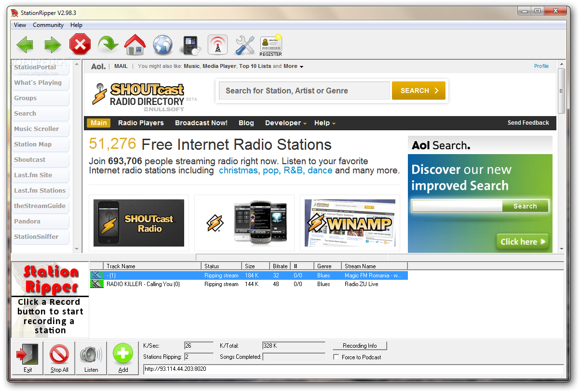Open the home page house icon

pos(135,45)
